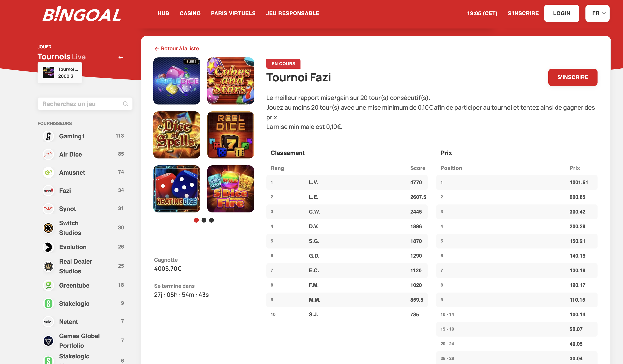Image resolution: width=623 pixels, height=364 pixels.
Task: Open the JEU RESPONSABLE menu item
Action: (293, 13)
